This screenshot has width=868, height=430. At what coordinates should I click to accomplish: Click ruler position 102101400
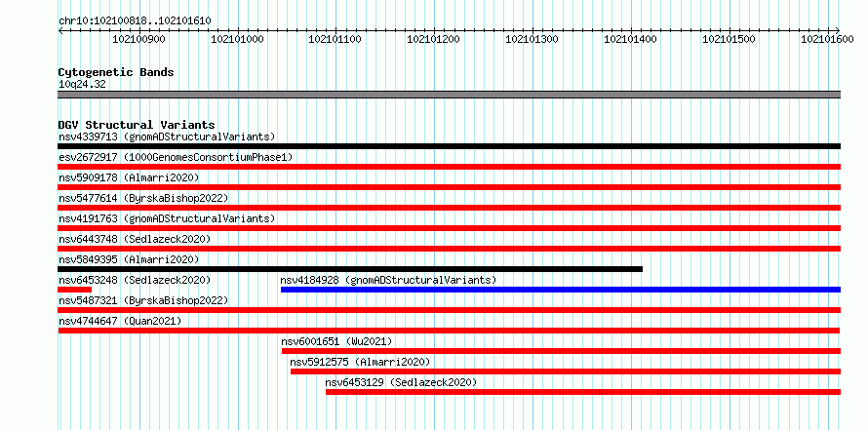click(x=630, y=39)
